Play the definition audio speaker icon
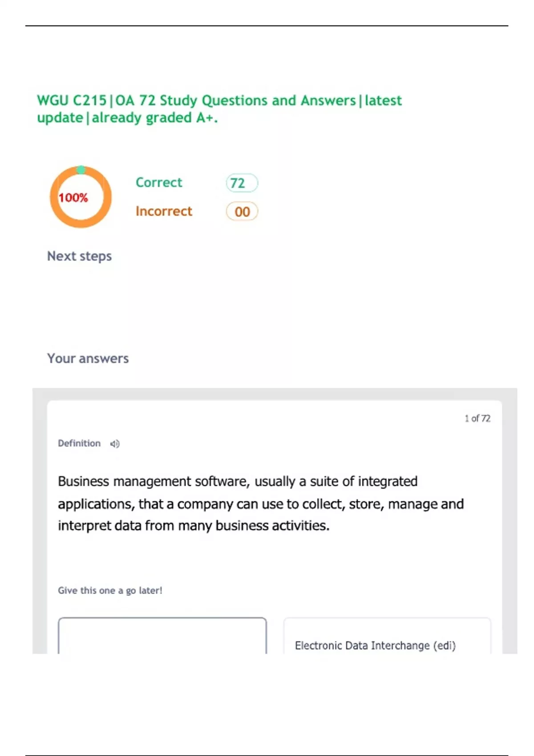The image size is (534, 756). 115,444
